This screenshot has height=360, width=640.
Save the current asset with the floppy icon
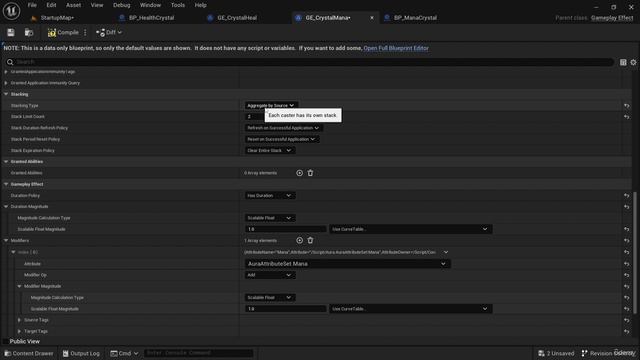(x=11, y=32)
